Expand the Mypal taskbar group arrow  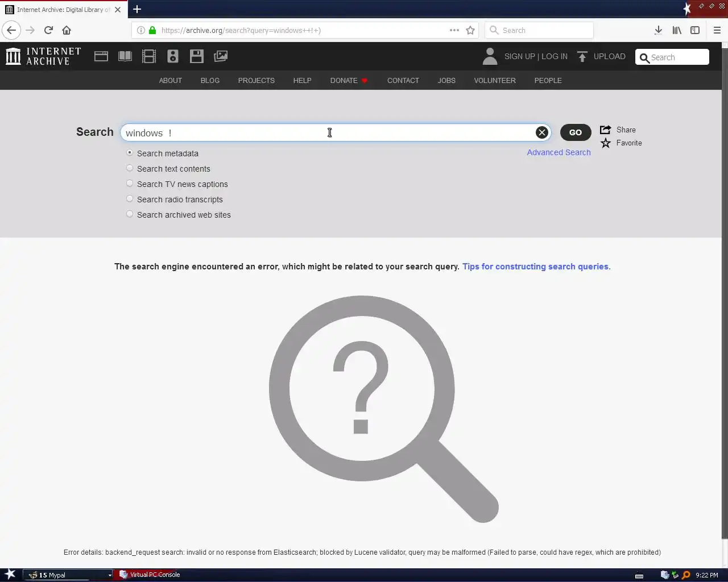click(x=110, y=575)
